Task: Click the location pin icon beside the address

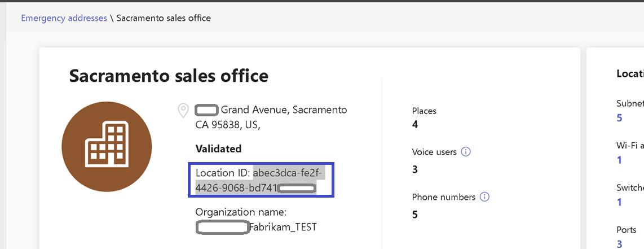Action: (x=183, y=110)
